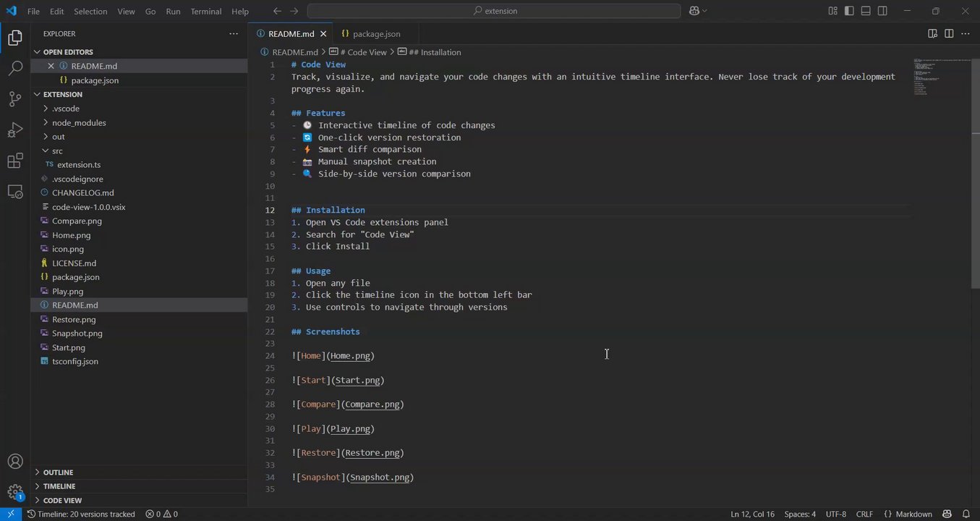Open the Extensions view in the activity bar

(15, 161)
